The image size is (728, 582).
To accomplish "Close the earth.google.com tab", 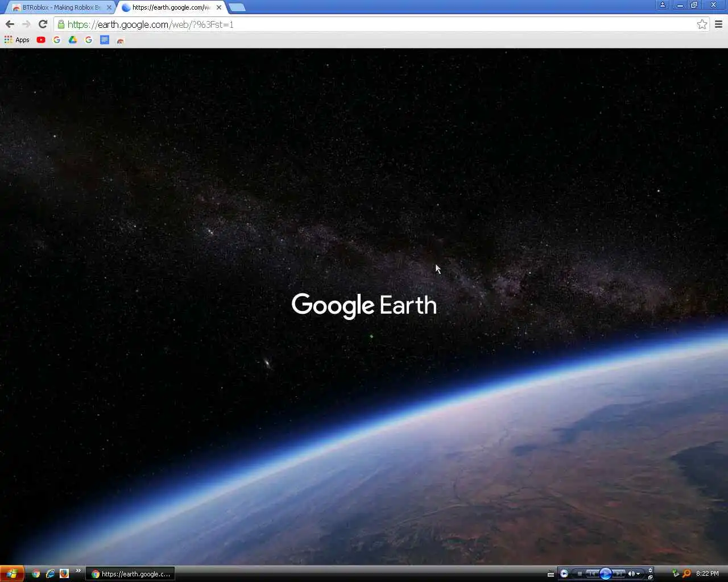I will pos(219,7).
